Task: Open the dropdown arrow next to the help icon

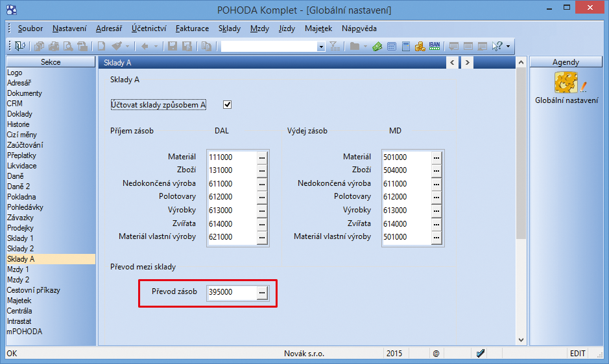Action: pos(508,47)
